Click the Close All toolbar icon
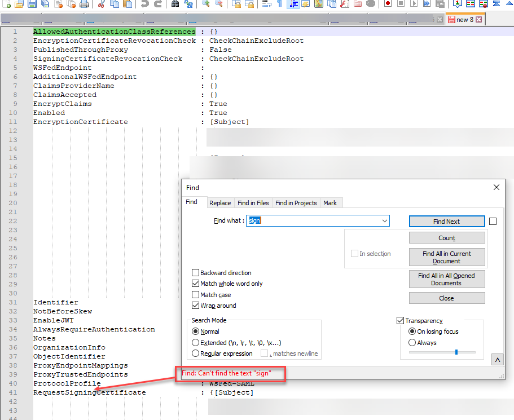This screenshot has height=420, width=514. point(71,3)
